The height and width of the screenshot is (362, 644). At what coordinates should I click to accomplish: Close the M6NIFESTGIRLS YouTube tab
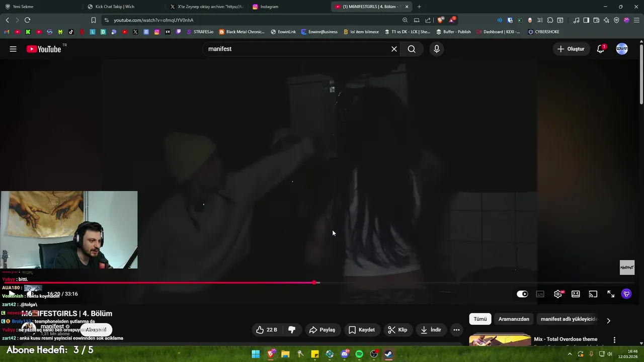click(x=407, y=7)
